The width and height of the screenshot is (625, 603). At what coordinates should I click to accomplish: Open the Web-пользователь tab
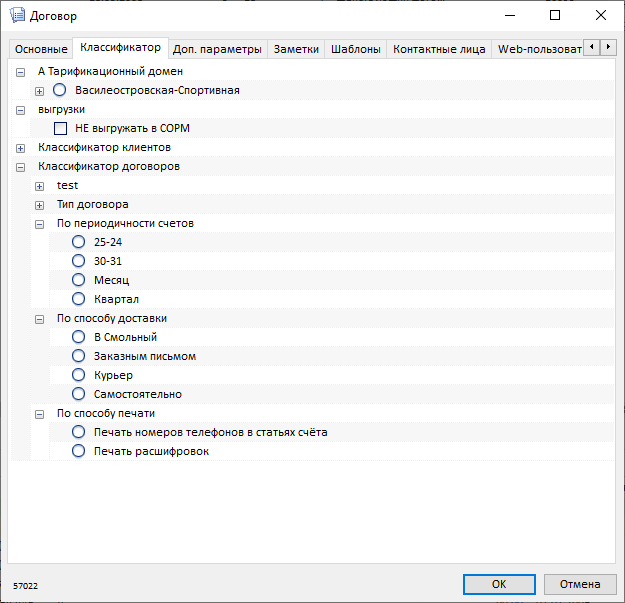tap(538, 49)
